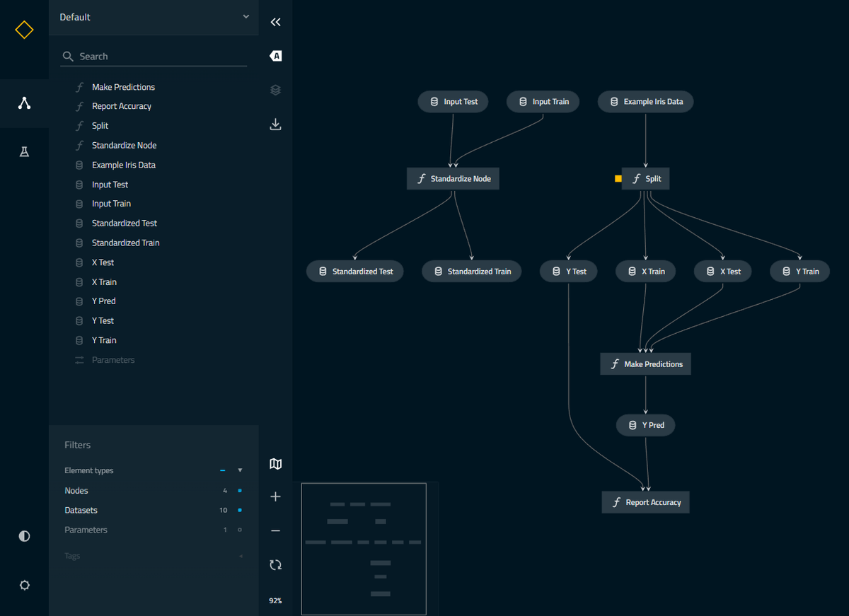Click the Standardize Node task in graph
This screenshot has width=849, height=616.
point(453,179)
